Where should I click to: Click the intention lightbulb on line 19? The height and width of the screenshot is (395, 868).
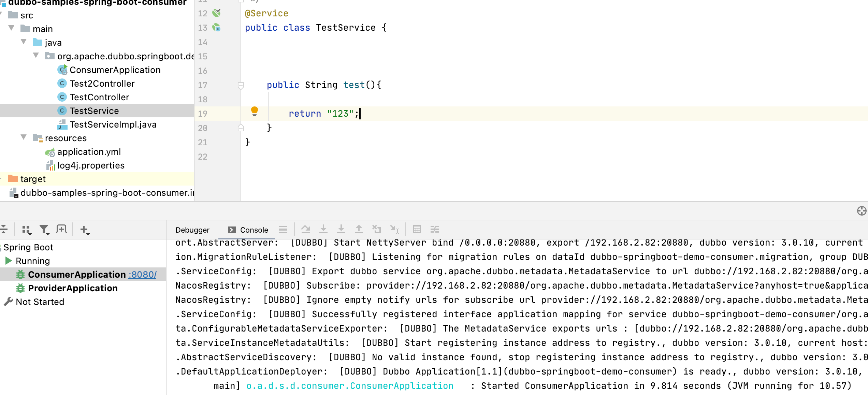pos(255,111)
